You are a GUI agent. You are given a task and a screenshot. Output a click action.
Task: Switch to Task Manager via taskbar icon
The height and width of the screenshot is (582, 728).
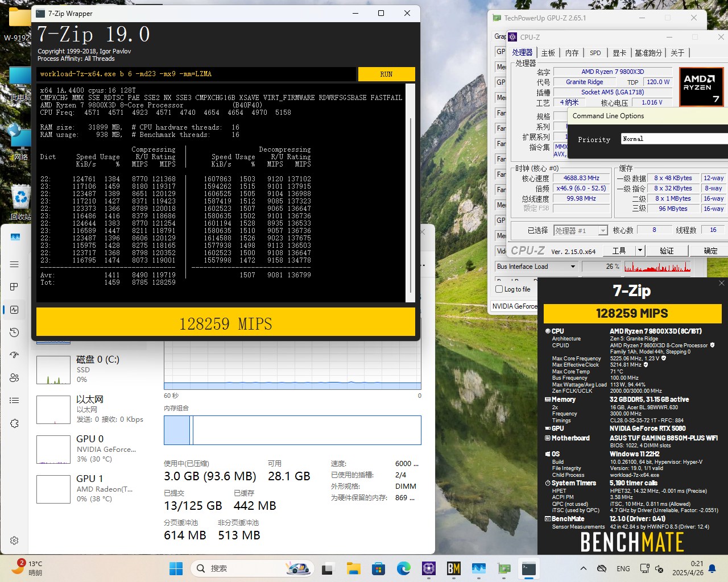479,568
